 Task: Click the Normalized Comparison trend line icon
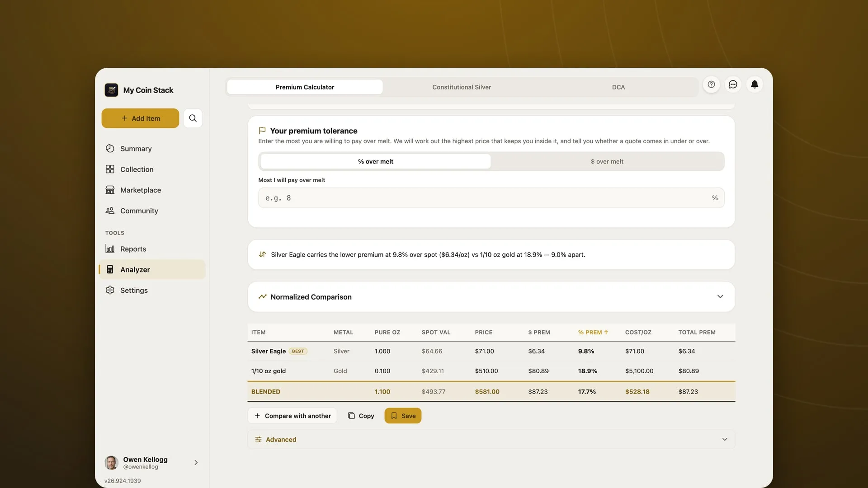[x=262, y=297]
